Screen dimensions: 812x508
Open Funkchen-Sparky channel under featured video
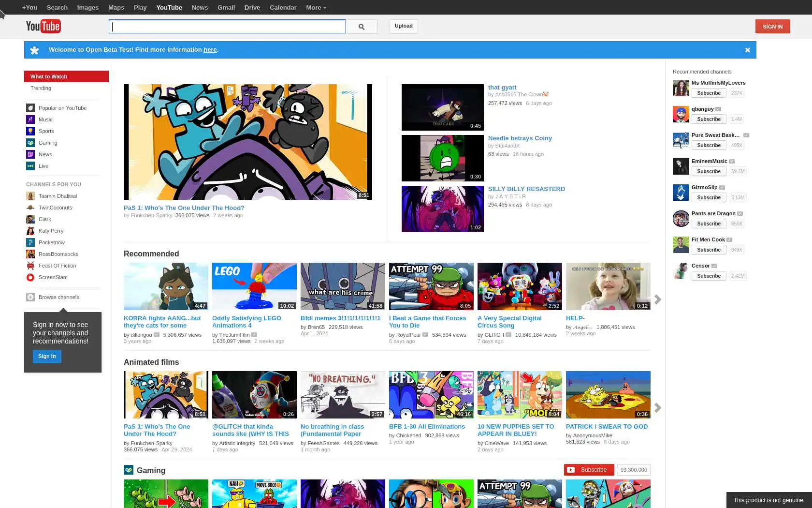click(151, 216)
